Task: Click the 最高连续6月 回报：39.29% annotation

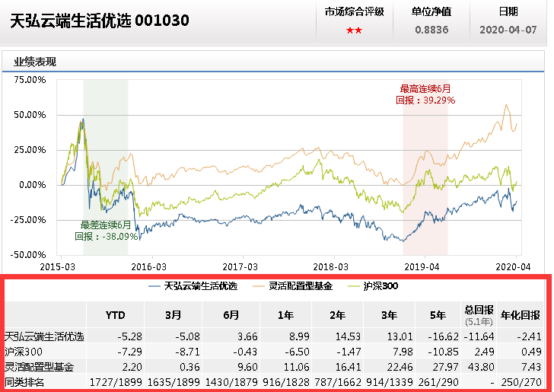Action: pyautogui.click(x=425, y=94)
